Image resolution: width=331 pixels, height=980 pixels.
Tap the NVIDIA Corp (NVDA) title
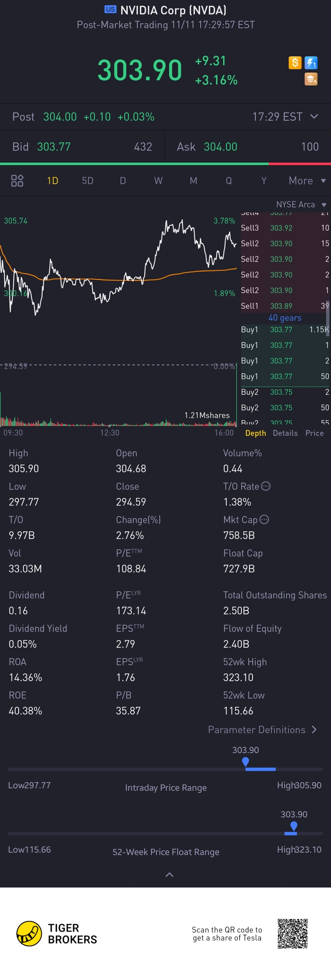[173, 10]
